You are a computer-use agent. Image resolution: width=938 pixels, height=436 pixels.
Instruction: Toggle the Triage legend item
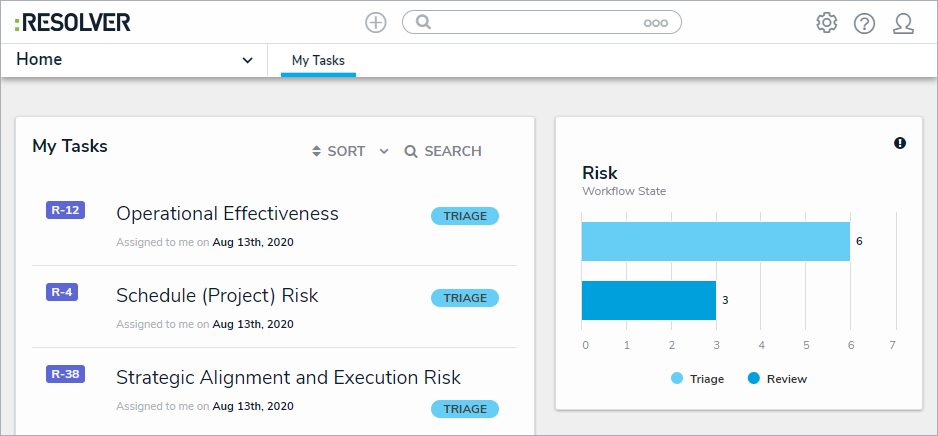click(697, 379)
